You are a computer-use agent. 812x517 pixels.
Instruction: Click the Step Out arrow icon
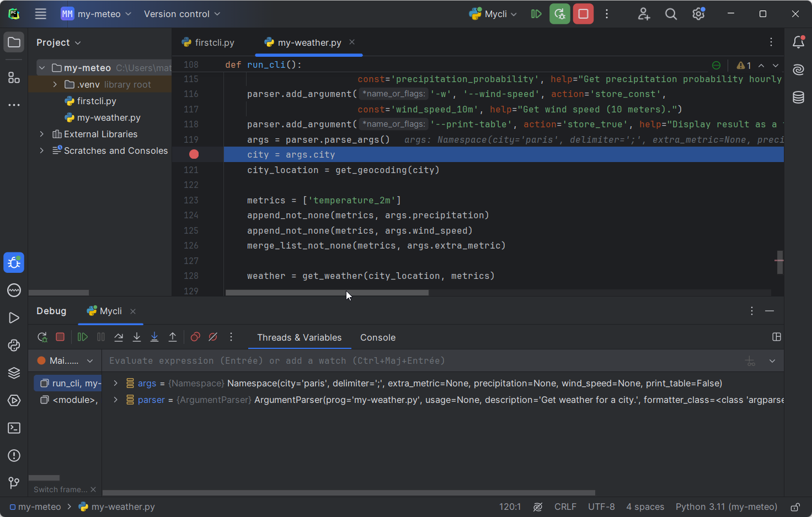[x=173, y=337]
